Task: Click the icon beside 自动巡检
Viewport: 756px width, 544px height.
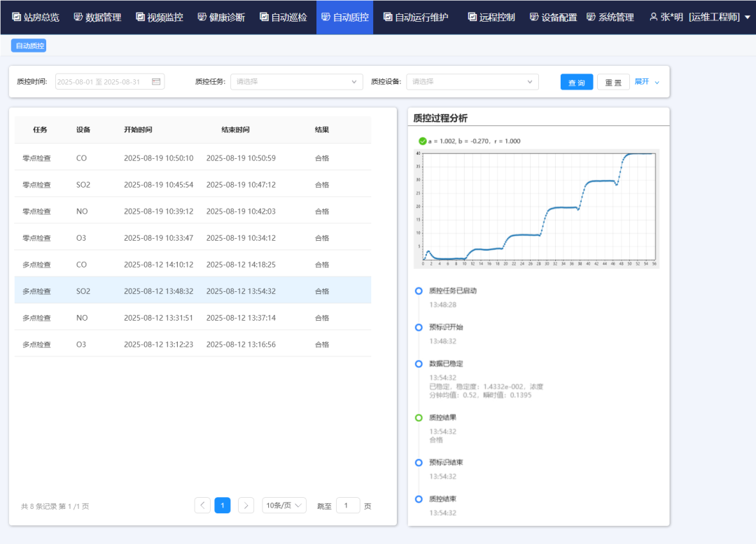Action: point(264,17)
